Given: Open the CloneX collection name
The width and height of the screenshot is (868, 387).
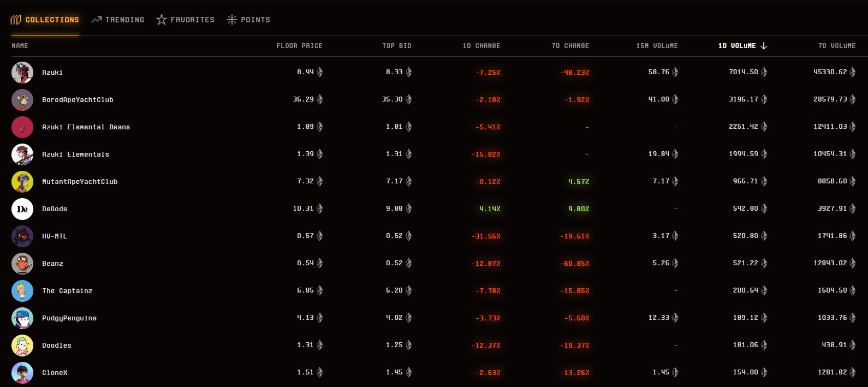Looking at the screenshot, I should [x=55, y=373].
